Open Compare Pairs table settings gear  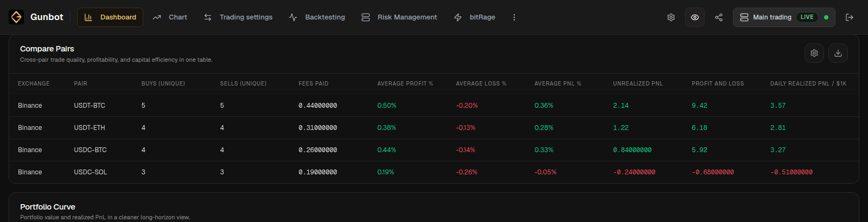pyautogui.click(x=814, y=53)
